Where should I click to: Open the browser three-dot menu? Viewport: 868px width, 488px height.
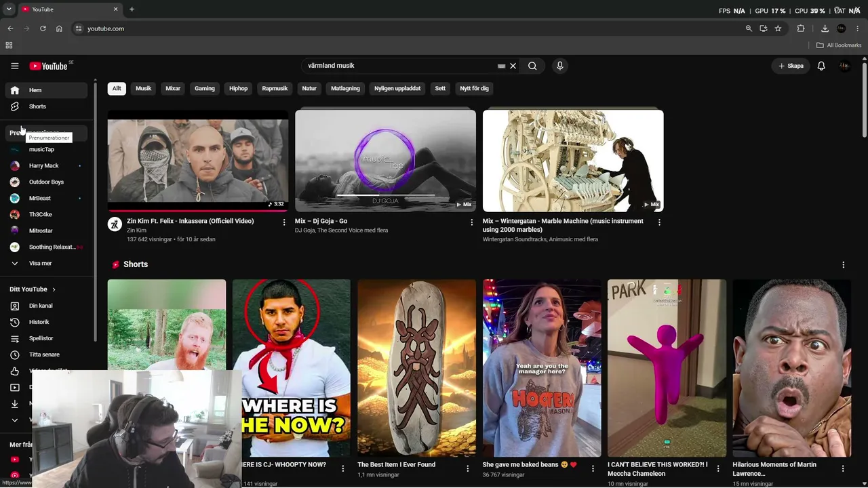tap(858, 28)
